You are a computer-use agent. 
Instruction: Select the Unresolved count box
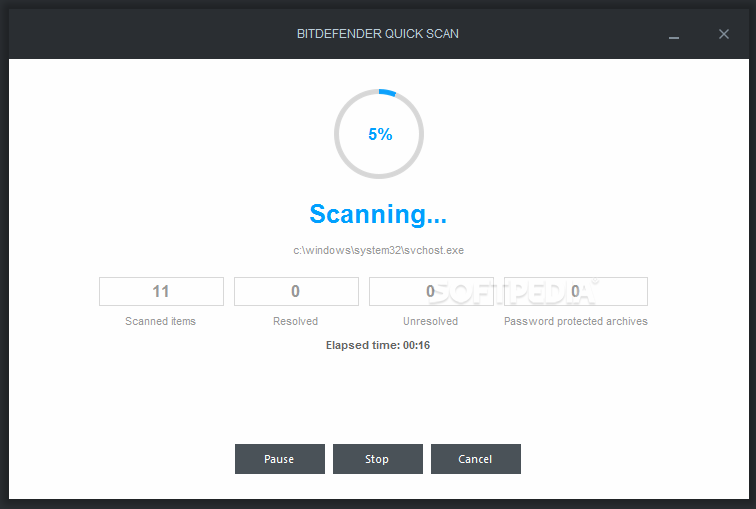[x=431, y=291]
